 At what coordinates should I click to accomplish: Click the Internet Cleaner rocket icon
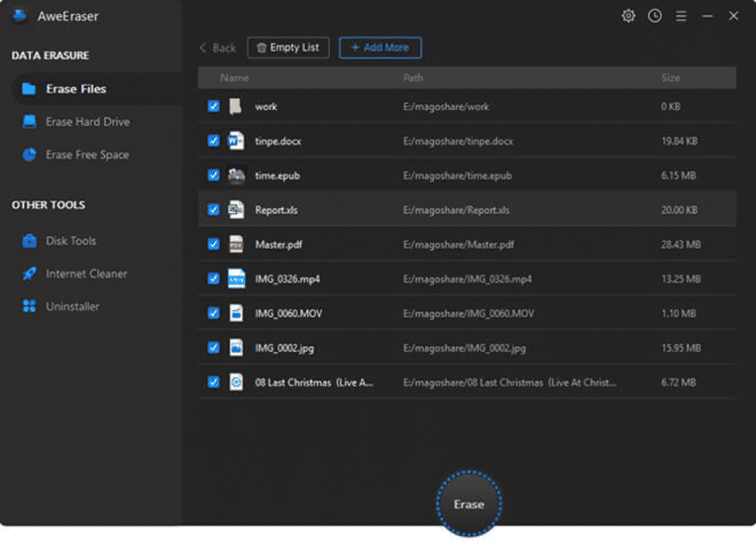[x=30, y=274]
